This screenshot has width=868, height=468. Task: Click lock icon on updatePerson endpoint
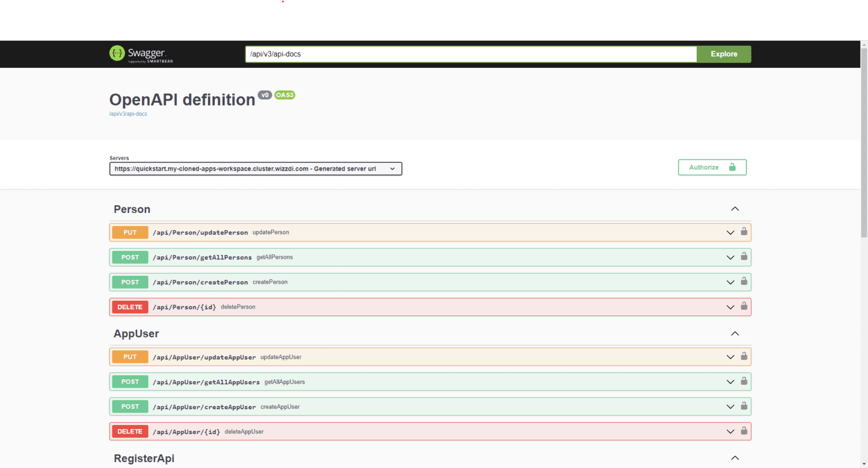744,232
